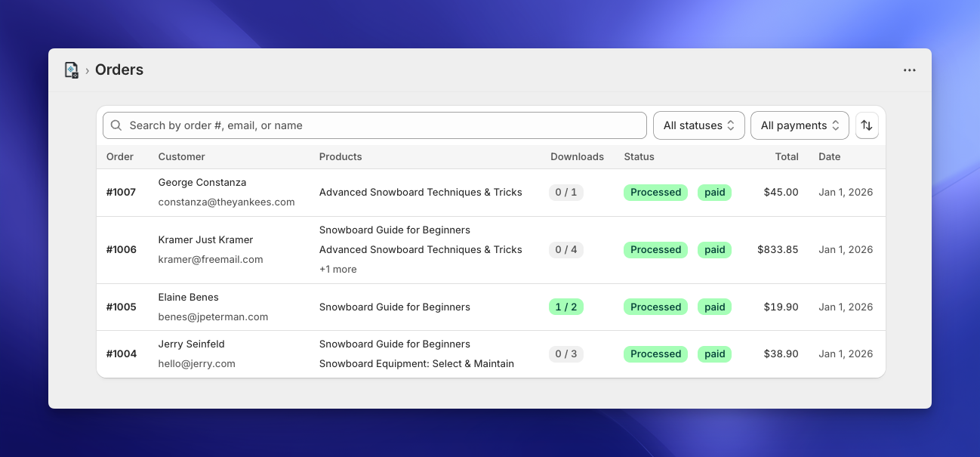Image resolution: width=980 pixels, height=457 pixels.
Task: Select order #1005 row link
Action: pos(121,307)
